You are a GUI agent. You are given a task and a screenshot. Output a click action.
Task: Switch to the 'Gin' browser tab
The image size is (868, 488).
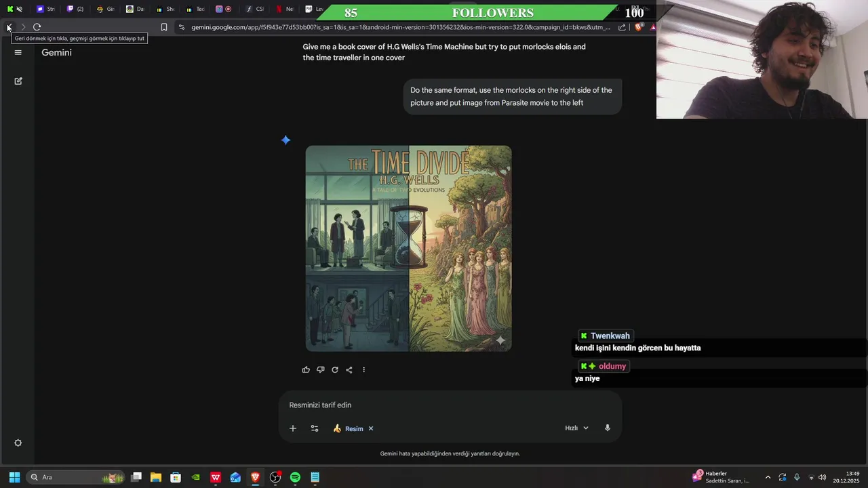pos(105,9)
